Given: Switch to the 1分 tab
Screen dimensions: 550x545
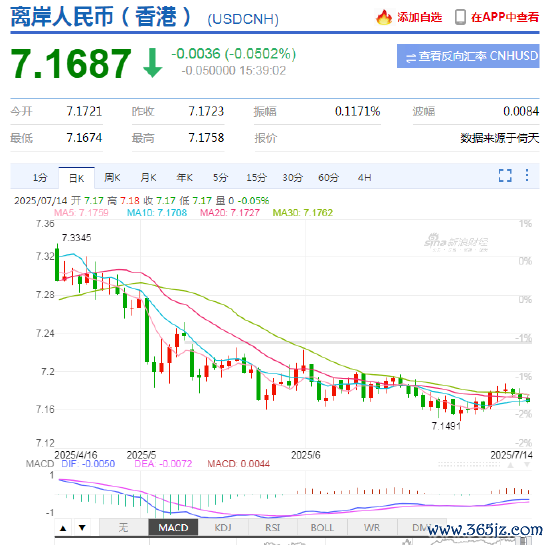Looking at the screenshot, I should (x=40, y=177).
